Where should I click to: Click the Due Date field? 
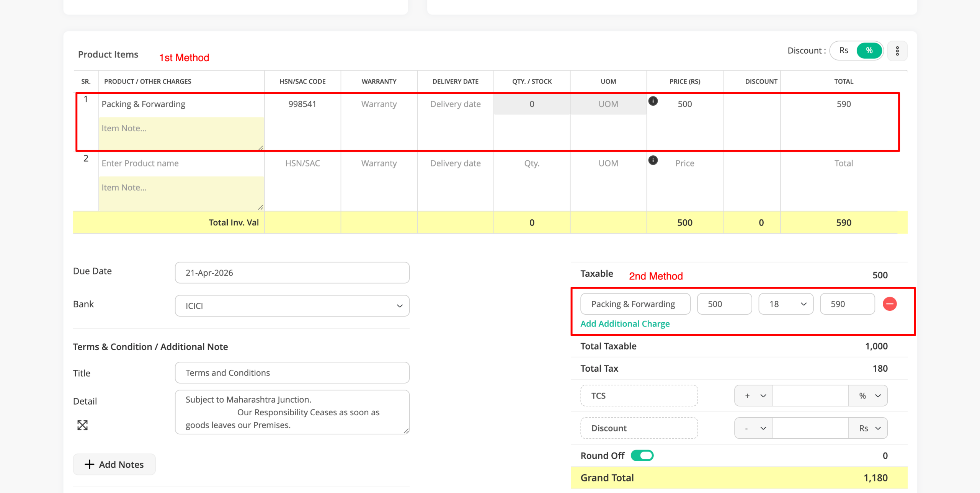coord(292,273)
